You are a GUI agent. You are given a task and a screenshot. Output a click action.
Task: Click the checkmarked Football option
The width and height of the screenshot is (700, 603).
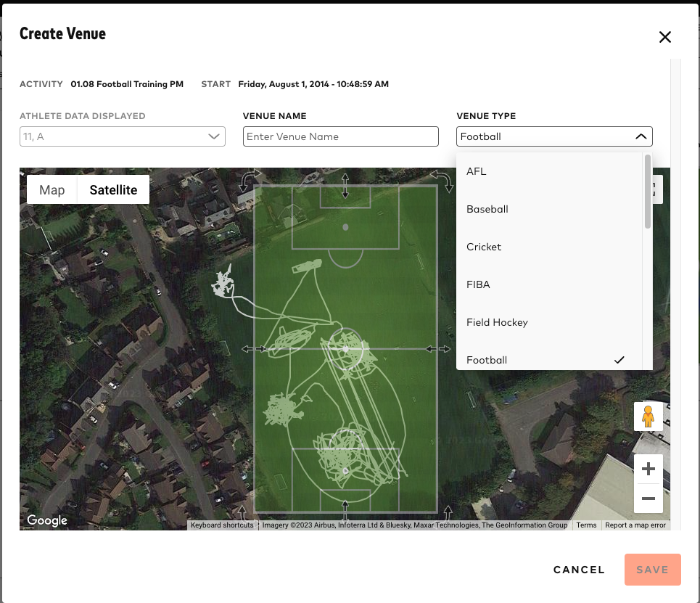click(x=487, y=360)
